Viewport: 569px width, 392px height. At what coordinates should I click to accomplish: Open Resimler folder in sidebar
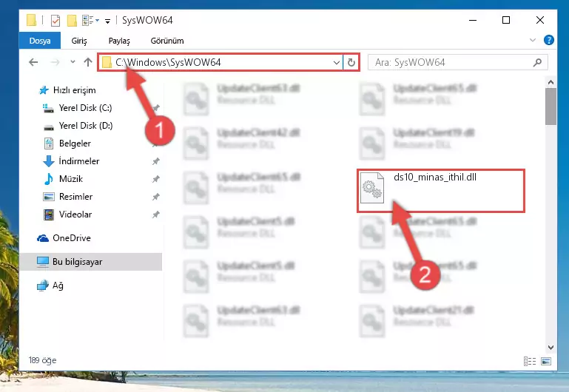75,197
